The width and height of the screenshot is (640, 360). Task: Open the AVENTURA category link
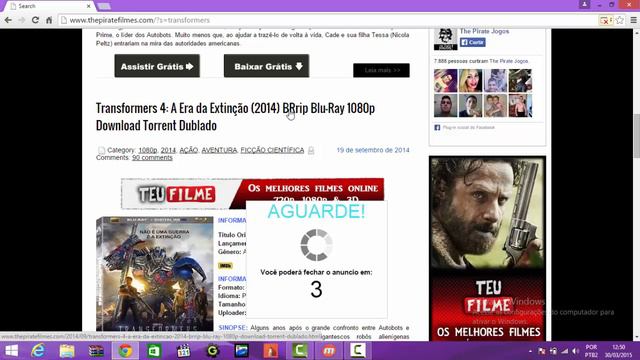click(219, 150)
